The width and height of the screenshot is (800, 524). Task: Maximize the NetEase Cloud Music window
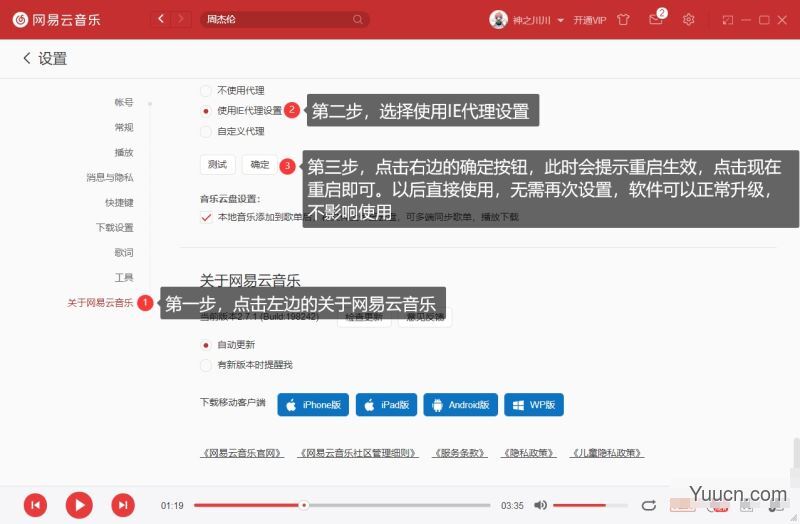pyautogui.click(x=764, y=20)
